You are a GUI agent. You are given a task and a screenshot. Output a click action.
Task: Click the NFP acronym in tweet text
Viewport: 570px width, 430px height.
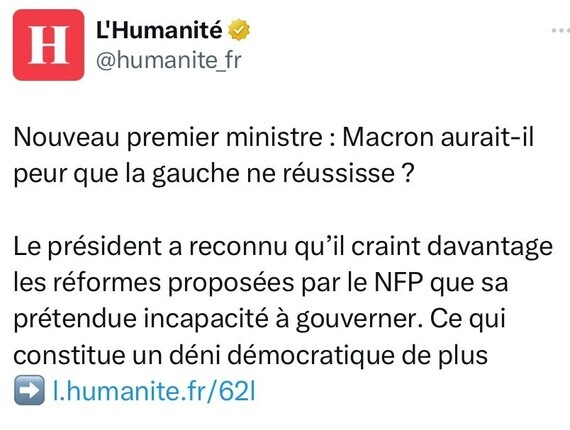point(399,282)
